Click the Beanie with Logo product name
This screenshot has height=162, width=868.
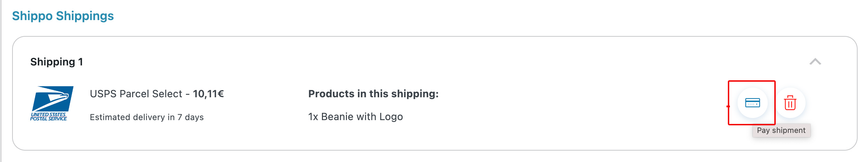(x=362, y=117)
